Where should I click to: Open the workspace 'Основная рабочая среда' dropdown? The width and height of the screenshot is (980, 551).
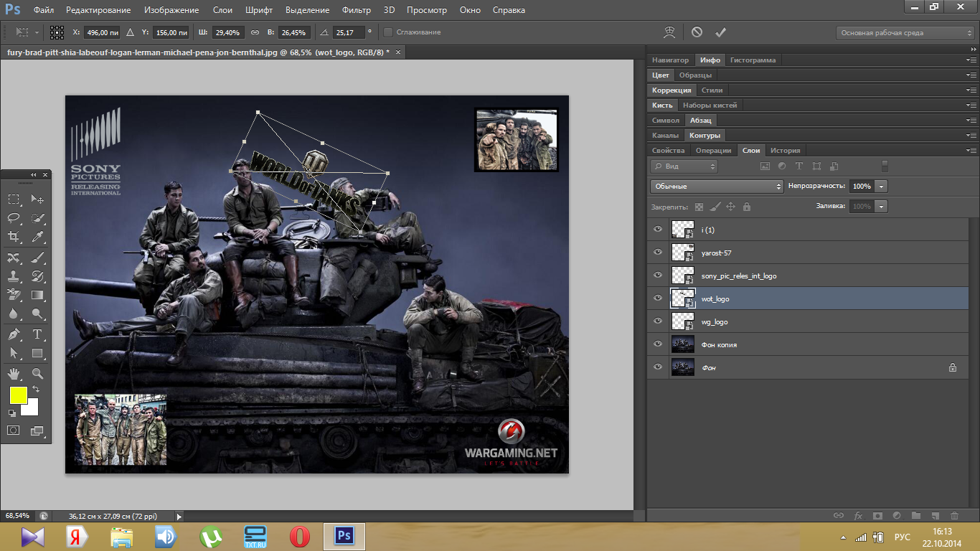point(905,32)
